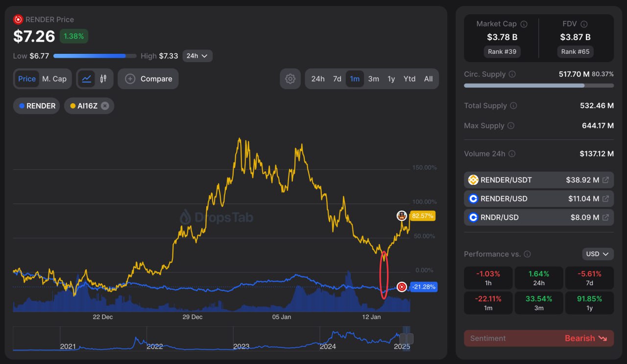The image size is (627, 364).
Task: Click Volume 24h info icon
Action: (x=512, y=154)
